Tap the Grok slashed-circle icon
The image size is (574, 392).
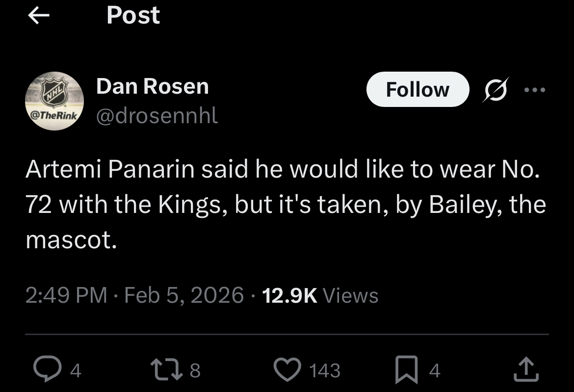pyautogui.click(x=496, y=89)
